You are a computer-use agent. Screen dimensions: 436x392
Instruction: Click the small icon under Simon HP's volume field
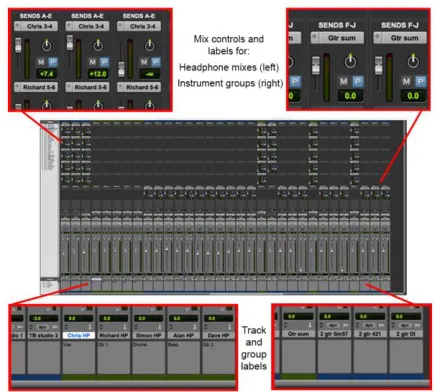[x=159, y=326]
